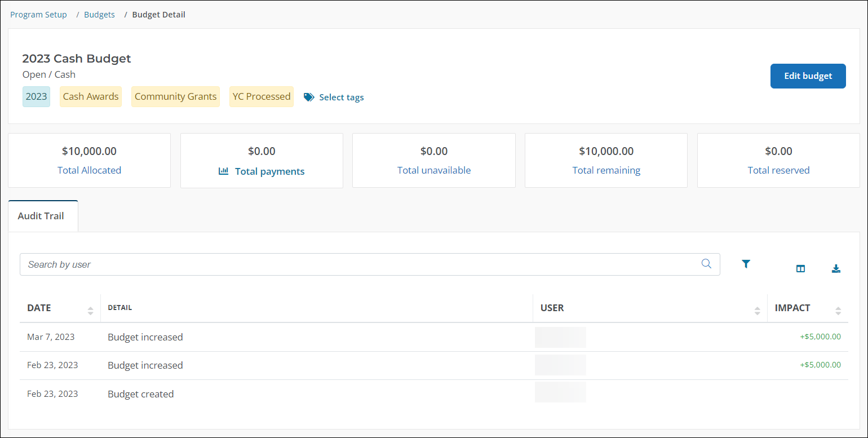Download the audit trail via export icon

[x=836, y=269]
